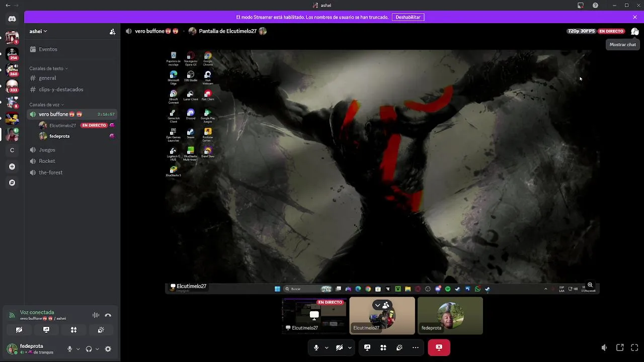Click the Add a Server plus icon
Screen dimensions: 644x362
point(12,166)
